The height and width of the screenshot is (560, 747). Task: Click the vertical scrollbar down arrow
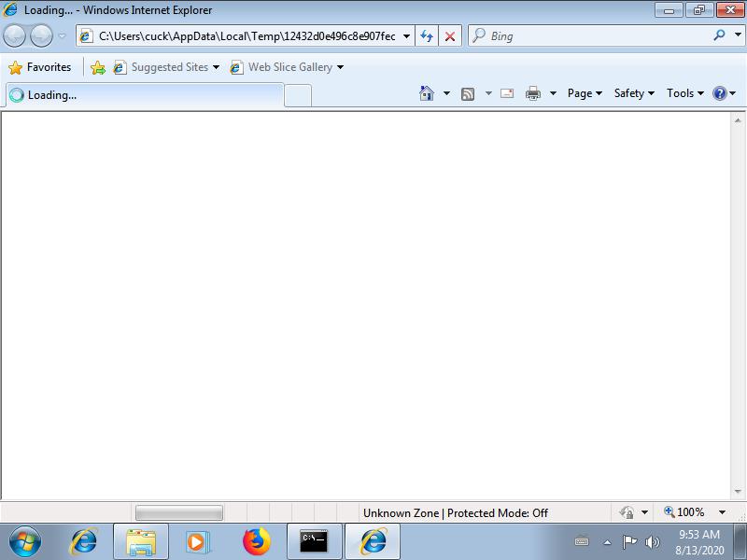pos(738,492)
